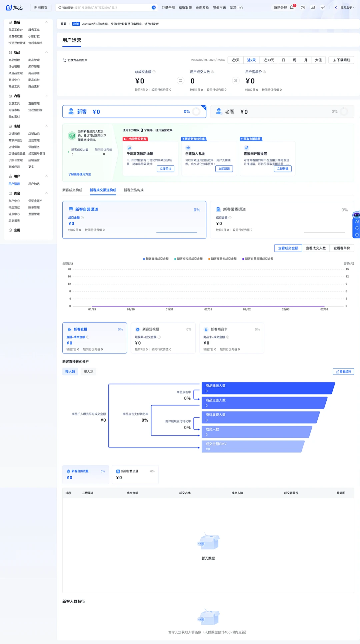This screenshot has height=644, width=360.
Task: Click info icon next to 用户客单价
Action: tap(264, 72)
